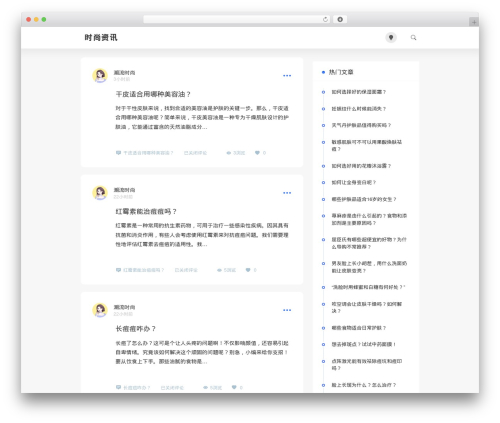Click timeline dot beside 妊娠纹什么时候能消失？
This screenshot has width=500, height=423.
pyautogui.click(x=323, y=109)
